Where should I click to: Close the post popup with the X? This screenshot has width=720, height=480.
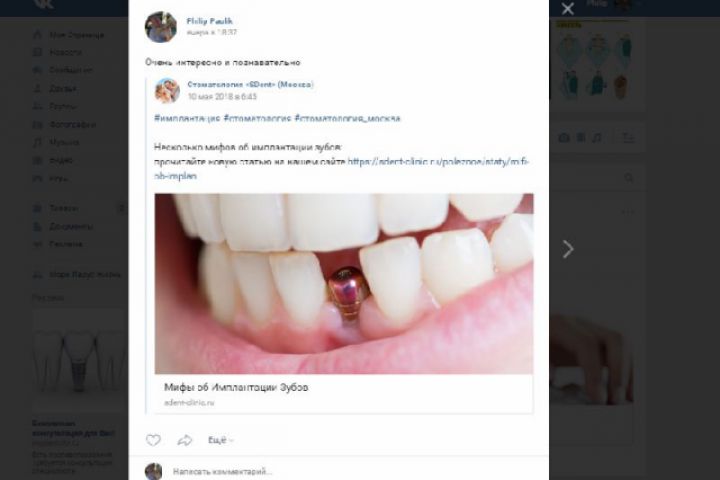point(568,8)
